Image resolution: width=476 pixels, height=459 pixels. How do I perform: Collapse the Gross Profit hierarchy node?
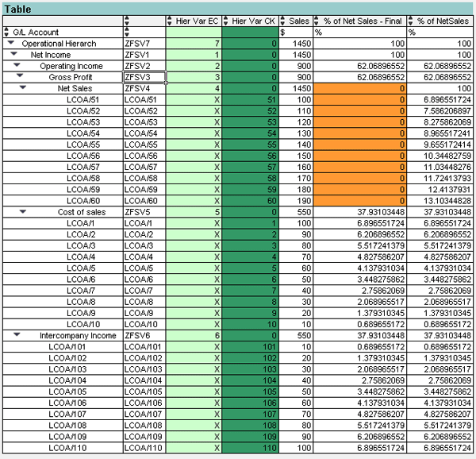pyautogui.click(x=19, y=78)
